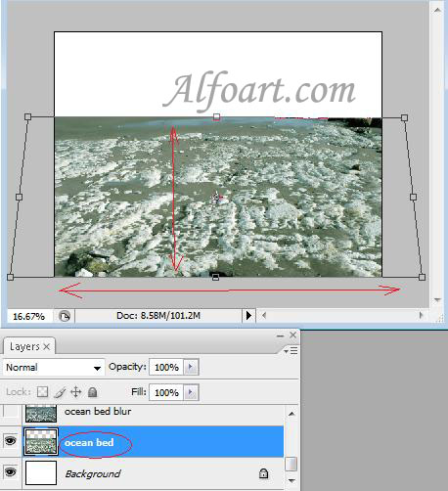Hide the Background layer

(11, 472)
